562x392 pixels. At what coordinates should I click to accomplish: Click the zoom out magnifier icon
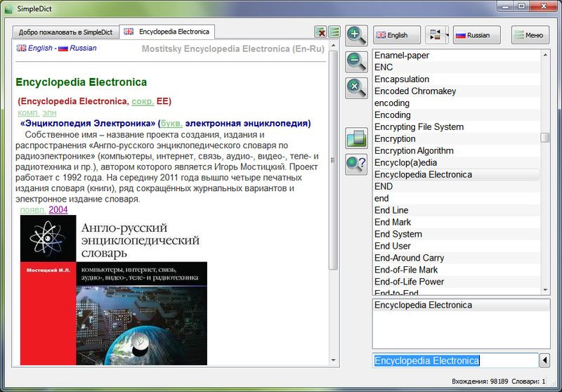tap(357, 61)
